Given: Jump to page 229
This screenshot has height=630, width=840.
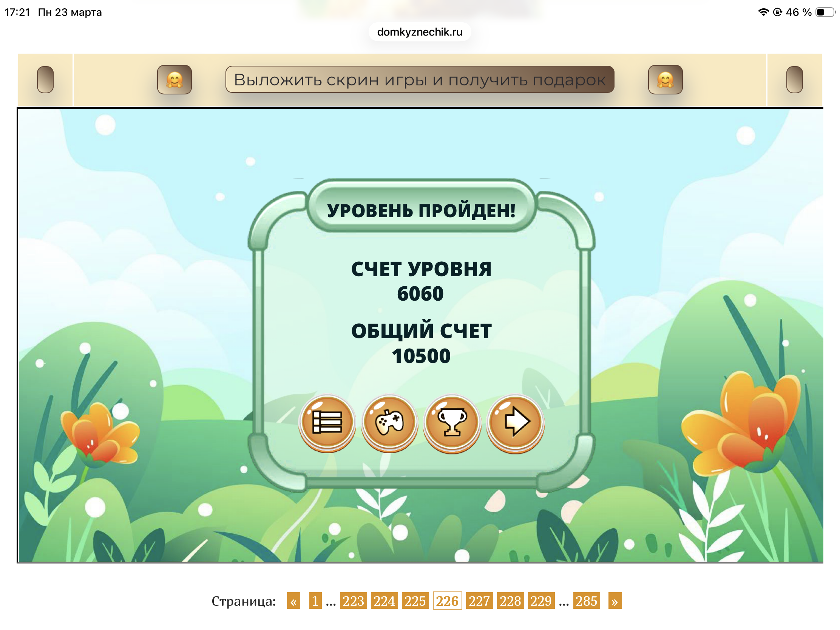Looking at the screenshot, I should point(541,601).
